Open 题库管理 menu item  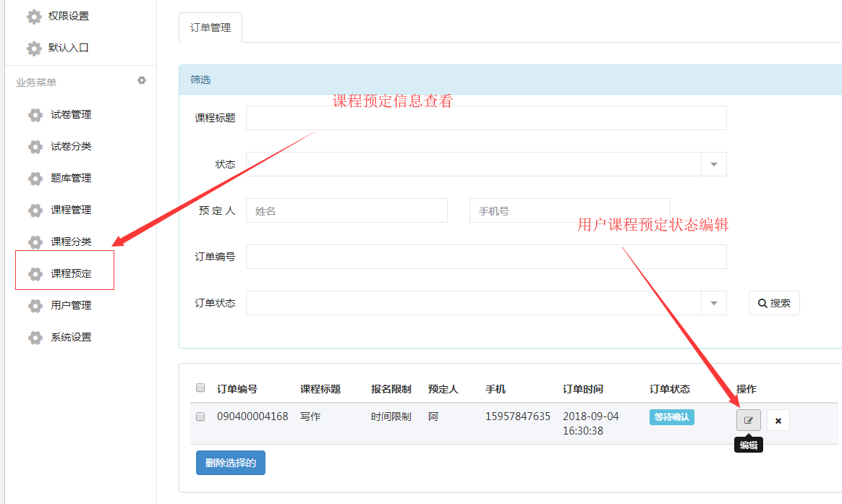tap(71, 178)
